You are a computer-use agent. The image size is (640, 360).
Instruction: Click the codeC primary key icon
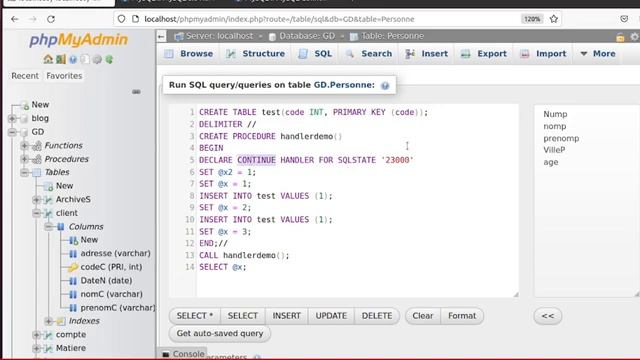[x=73, y=267]
